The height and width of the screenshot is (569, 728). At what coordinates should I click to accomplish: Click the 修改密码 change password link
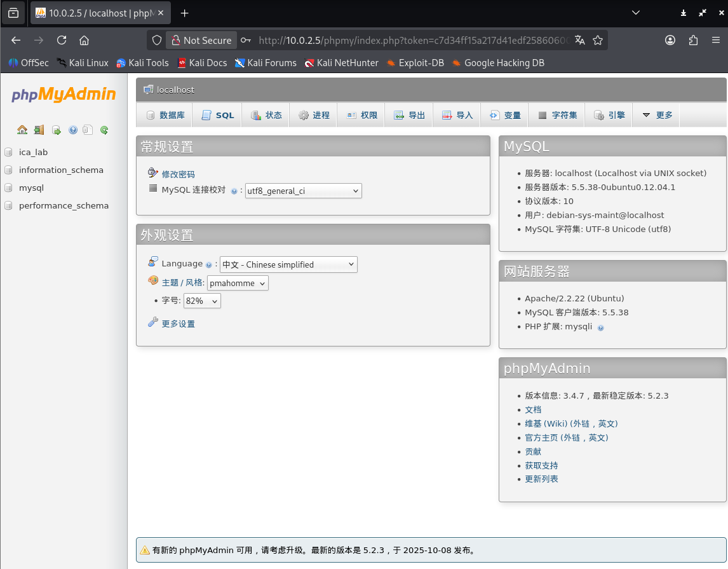(178, 174)
